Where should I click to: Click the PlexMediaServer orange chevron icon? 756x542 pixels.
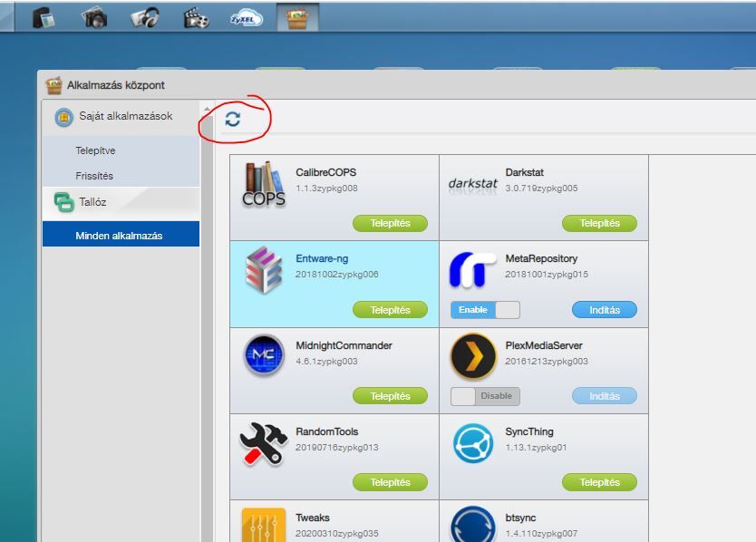[x=473, y=356]
